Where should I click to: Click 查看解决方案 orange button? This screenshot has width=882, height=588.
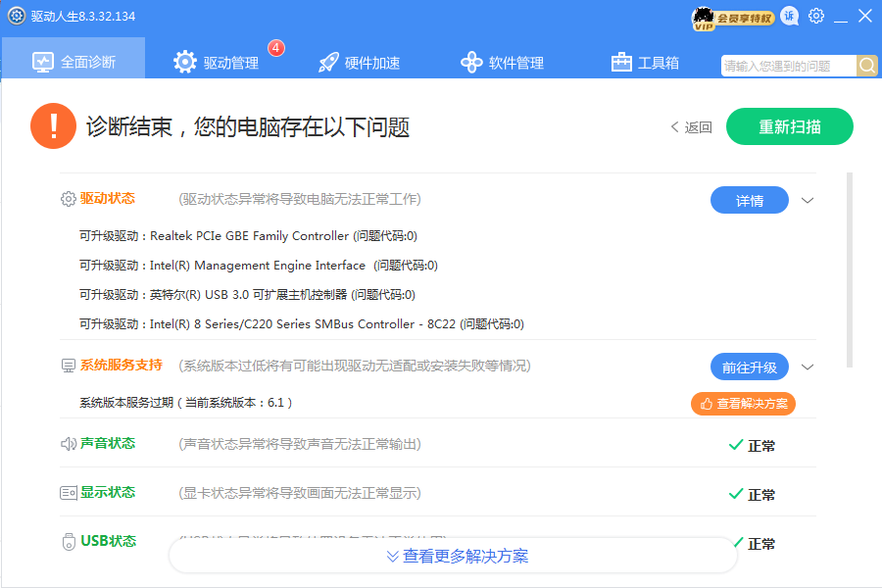tap(743, 404)
